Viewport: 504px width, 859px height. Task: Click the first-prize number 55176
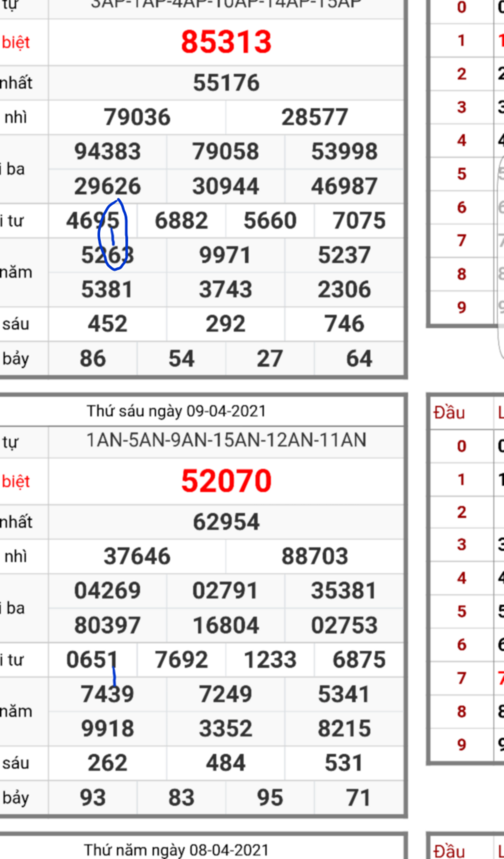click(226, 83)
